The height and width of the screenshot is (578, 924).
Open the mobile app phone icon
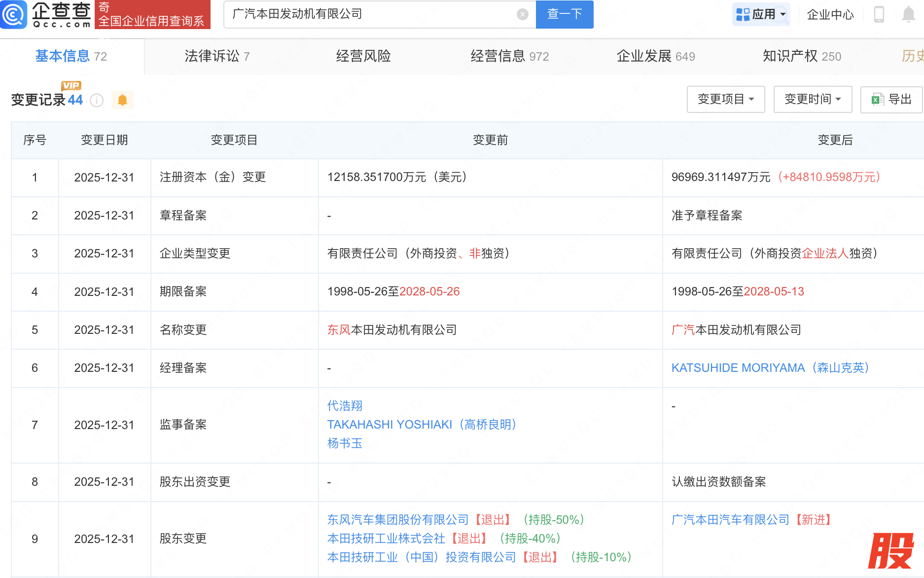tap(879, 14)
